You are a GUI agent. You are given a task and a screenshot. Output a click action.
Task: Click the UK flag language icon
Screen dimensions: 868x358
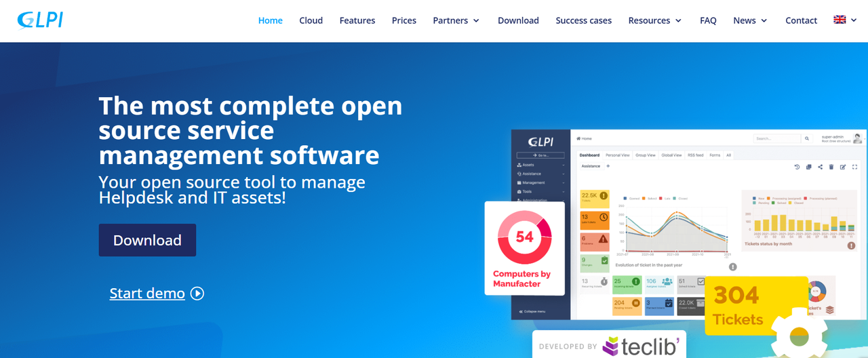click(840, 20)
